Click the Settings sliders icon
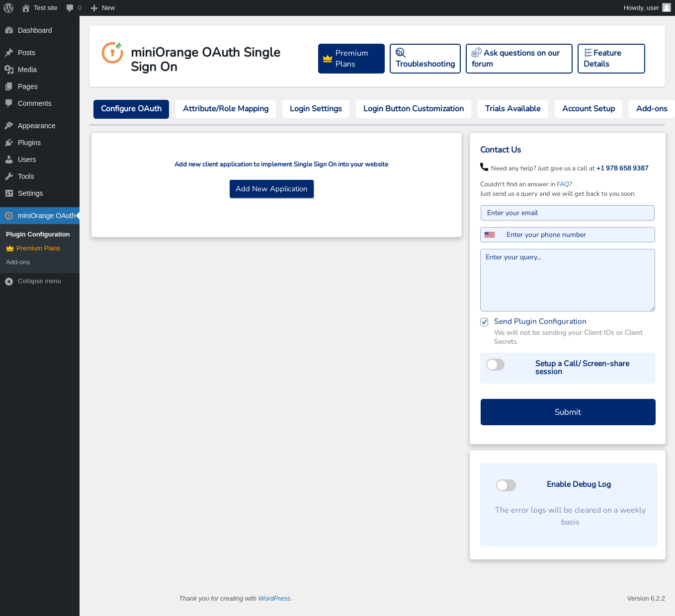This screenshot has width=675, height=616. tap(9, 193)
